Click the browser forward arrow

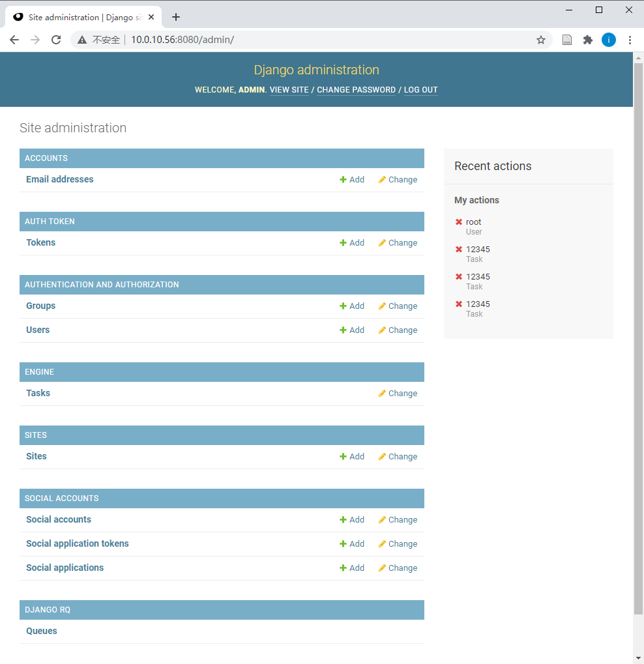[35, 40]
